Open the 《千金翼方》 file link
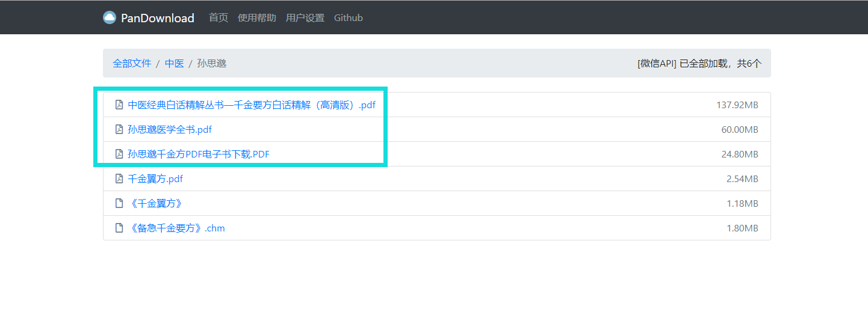Viewport: 868px width, 336px height. [155, 203]
